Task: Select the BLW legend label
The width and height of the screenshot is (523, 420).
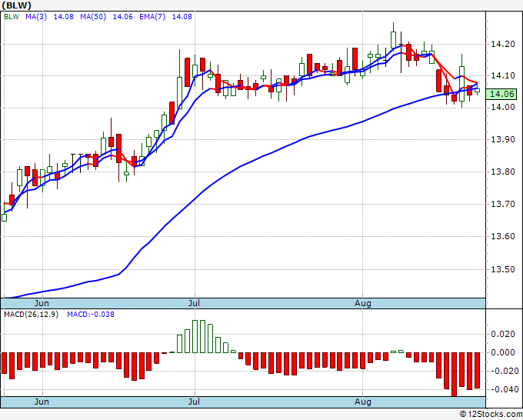Action: [12, 17]
